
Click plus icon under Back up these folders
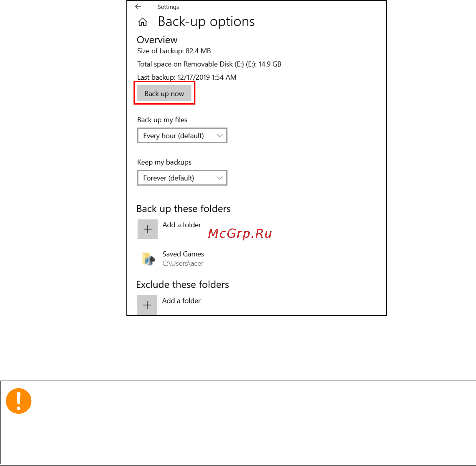point(147,229)
